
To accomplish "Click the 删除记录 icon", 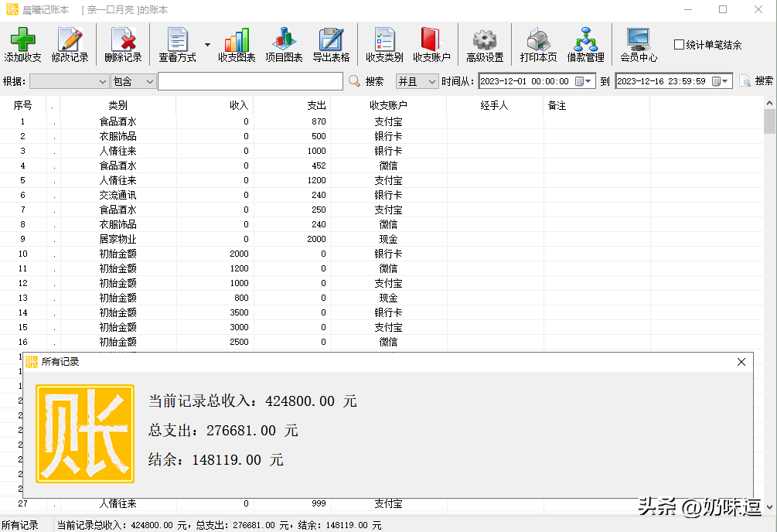I will coord(122,44).
